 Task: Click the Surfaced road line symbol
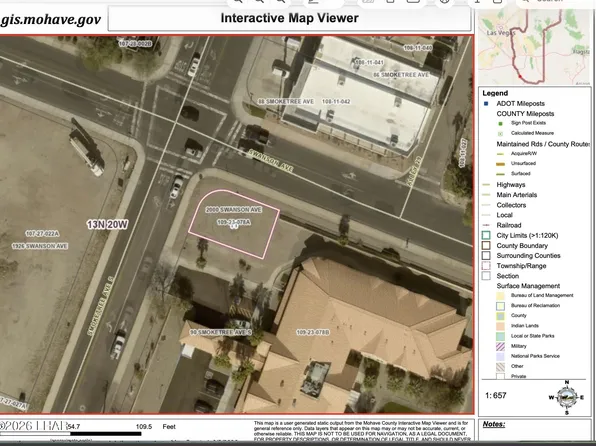[500, 174]
